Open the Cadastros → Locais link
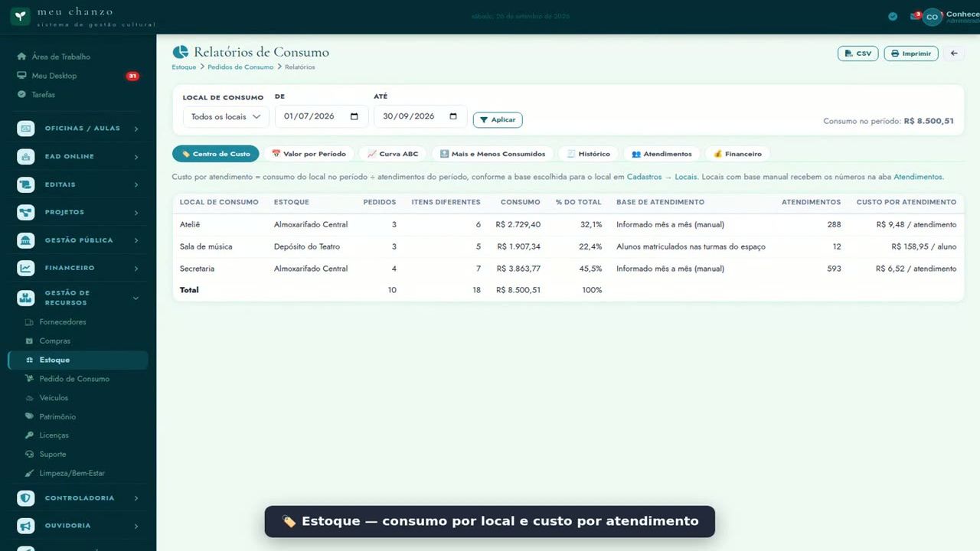Image resolution: width=980 pixels, height=551 pixels. 662,177
